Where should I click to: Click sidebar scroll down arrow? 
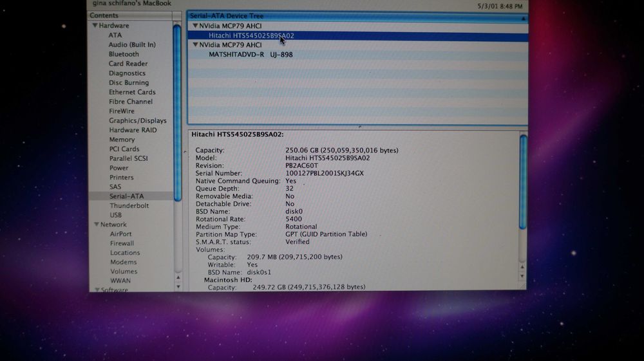[x=178, y=287]
